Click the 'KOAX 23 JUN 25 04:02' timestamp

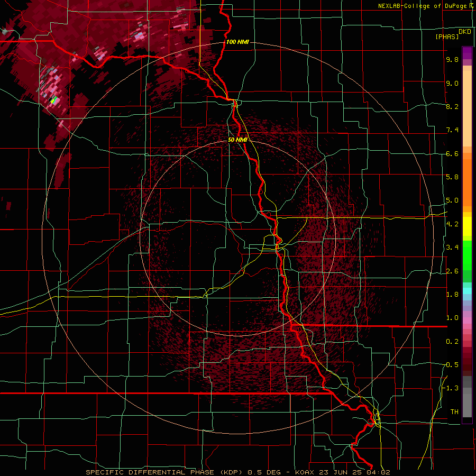pos(342,472)
